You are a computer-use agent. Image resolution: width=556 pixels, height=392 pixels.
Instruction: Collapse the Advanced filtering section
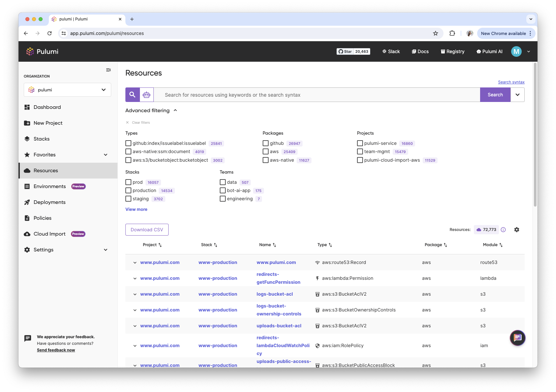pos(176,110)
